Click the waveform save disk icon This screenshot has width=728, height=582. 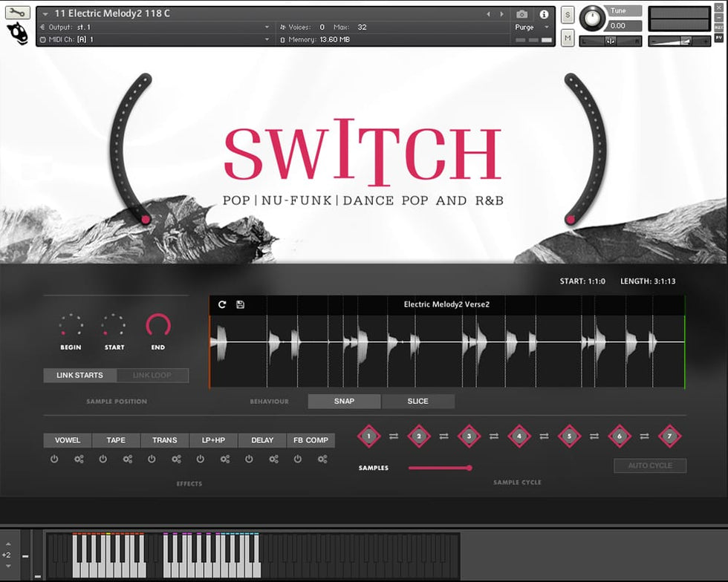point(240,304)
